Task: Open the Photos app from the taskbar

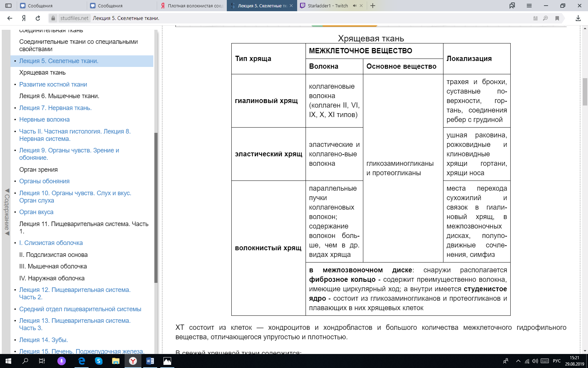Action: click(x=167, y=361)
